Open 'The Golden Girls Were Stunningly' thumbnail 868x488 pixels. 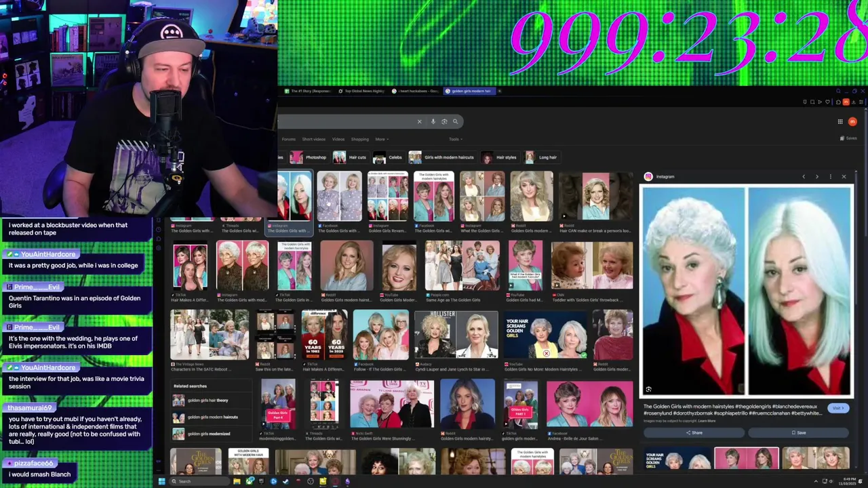tap(391, 405)
